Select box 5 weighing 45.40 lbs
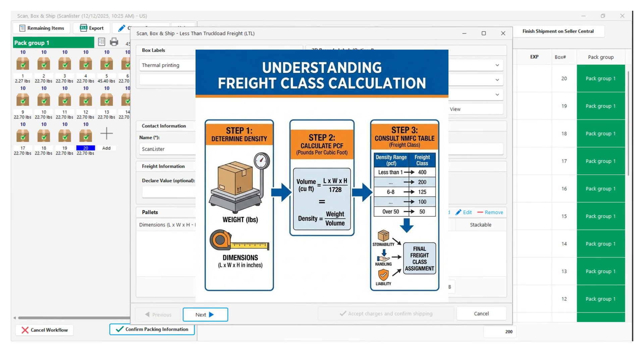Viewport: 644px width, 362px height. [107, 64]
